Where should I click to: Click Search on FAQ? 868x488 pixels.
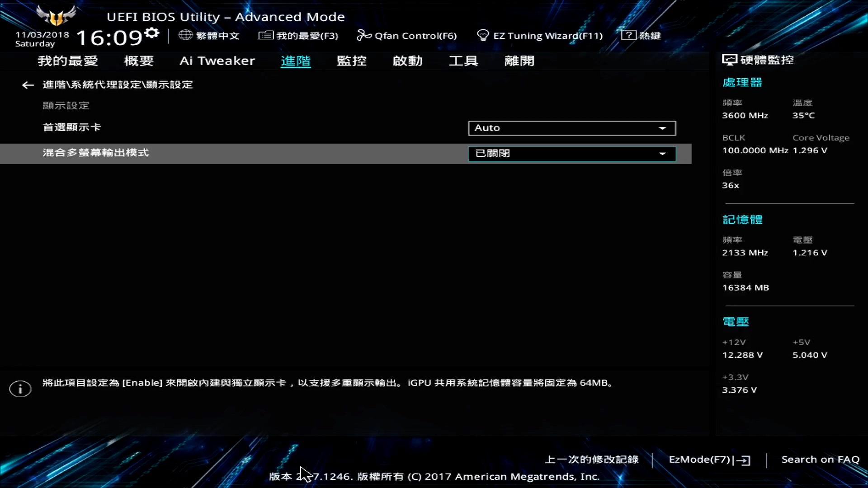(821, 460)
